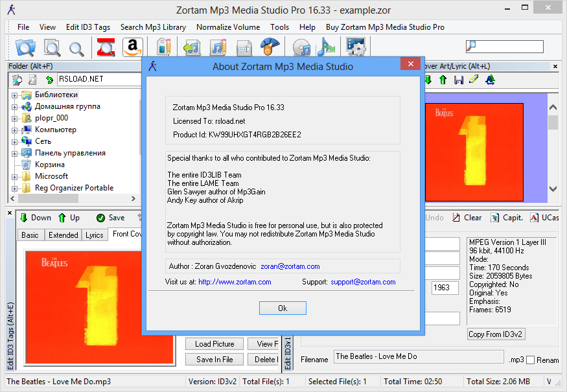Click the floppy disk save icon in Cover Art panel
The image size is (567, 392).
pos(459,80)
